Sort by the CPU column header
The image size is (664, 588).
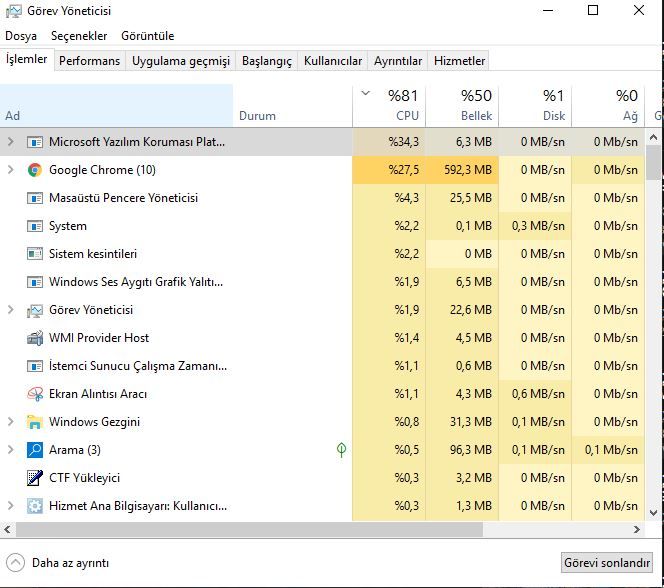coord(389,105)
